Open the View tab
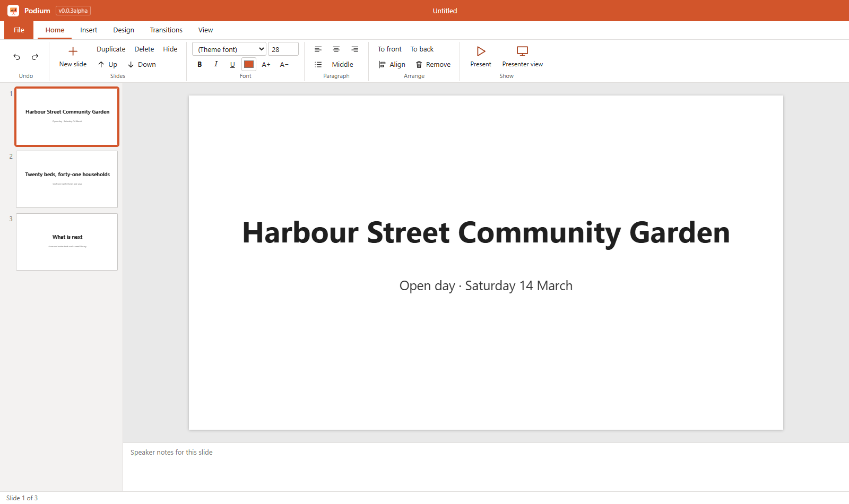This screenshot has height=504, width=849. coord(205,30)
